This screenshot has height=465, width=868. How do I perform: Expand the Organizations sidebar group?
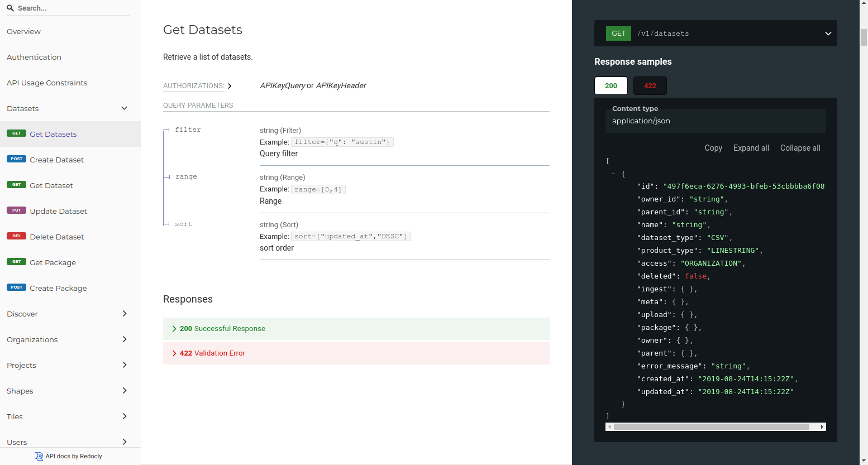pos(70,339)
